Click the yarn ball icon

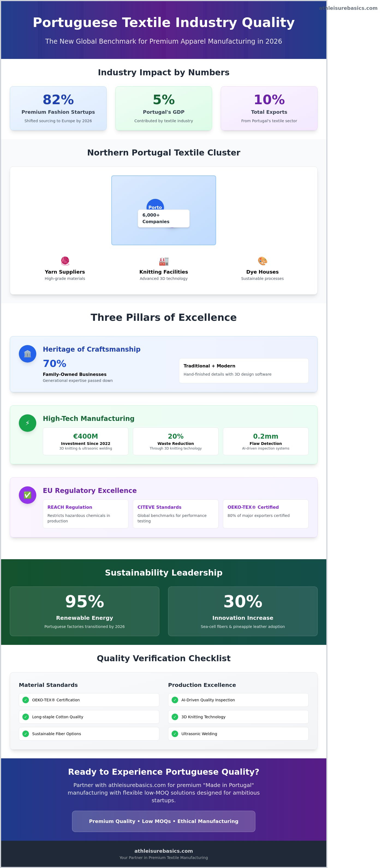coord(65,261)
